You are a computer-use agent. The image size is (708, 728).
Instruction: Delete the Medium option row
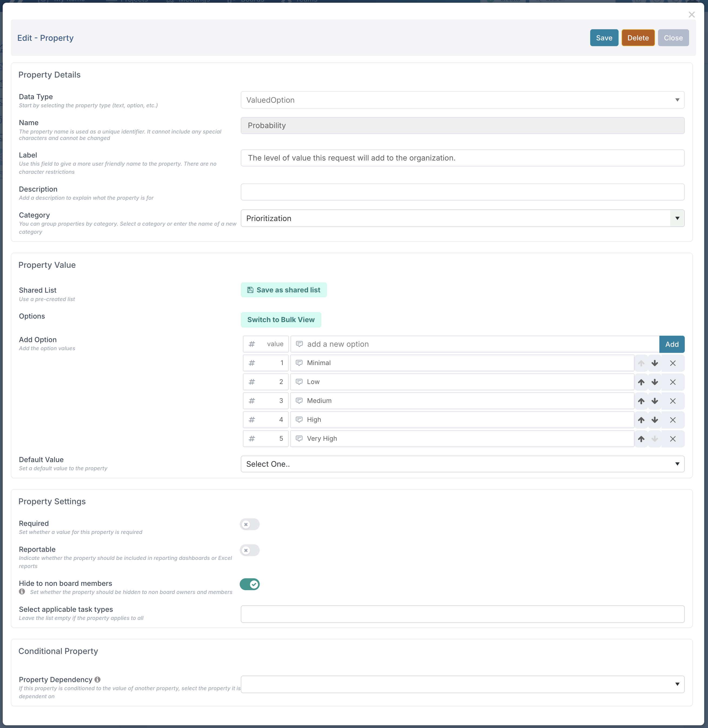point(673,401)
